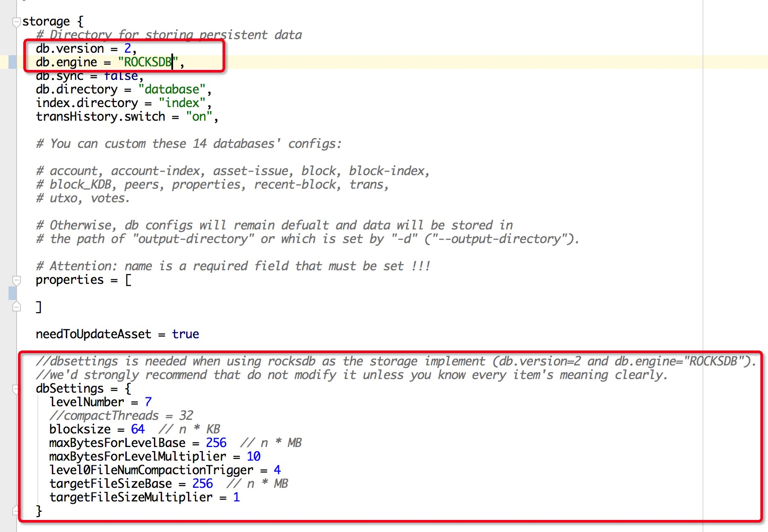Image resolution: width=768 pixels, height=532 pixels.
Task: Click the 'Attention: name is a required field' comment
Action: [x=233, y=266]
